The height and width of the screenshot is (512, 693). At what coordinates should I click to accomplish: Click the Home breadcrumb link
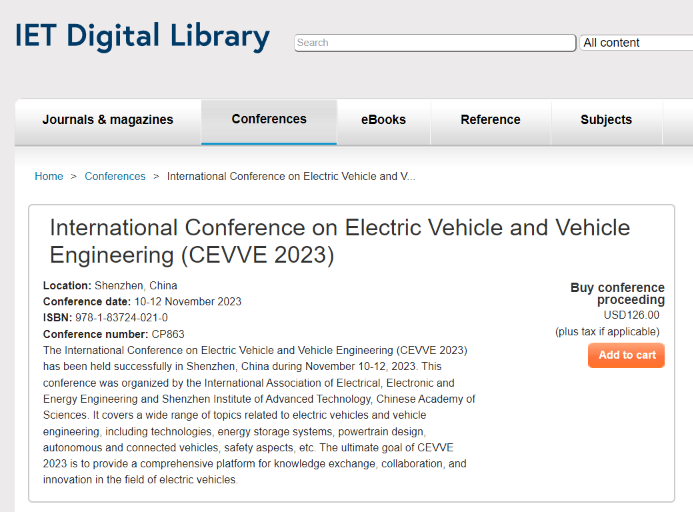click(49, 176)
